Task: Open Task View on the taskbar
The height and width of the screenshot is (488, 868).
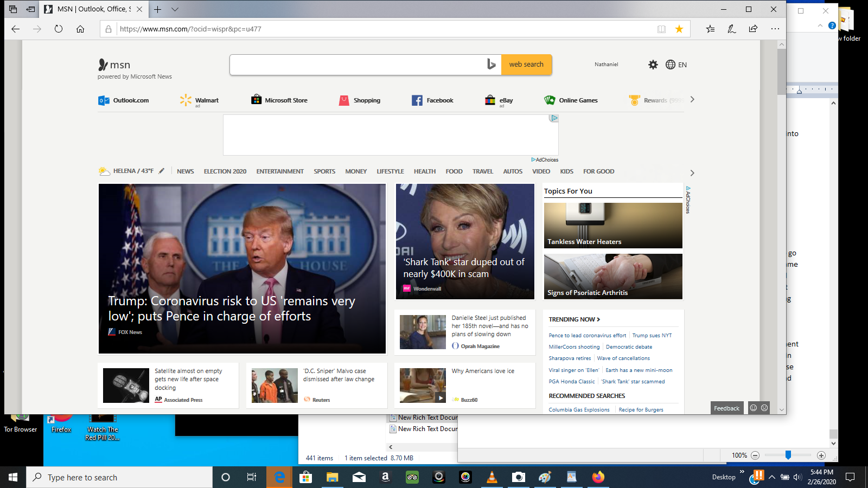Action: (x=252, y=477)
